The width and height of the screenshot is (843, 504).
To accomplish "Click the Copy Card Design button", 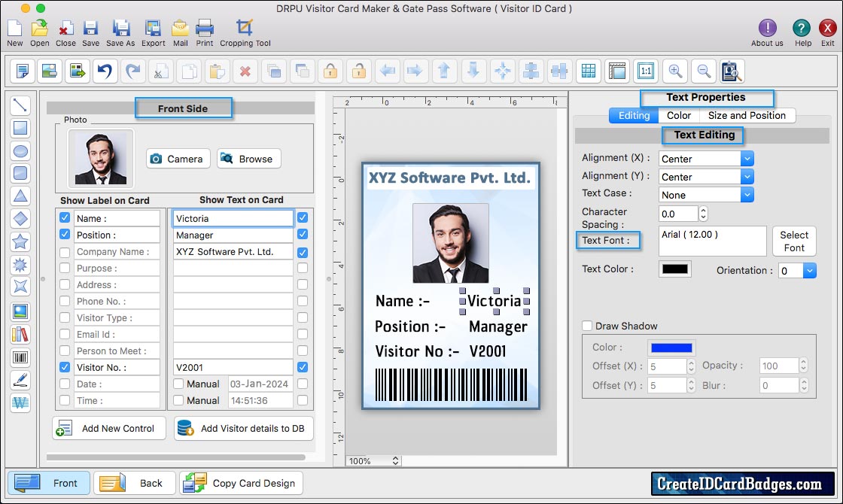I will [242, 483].
